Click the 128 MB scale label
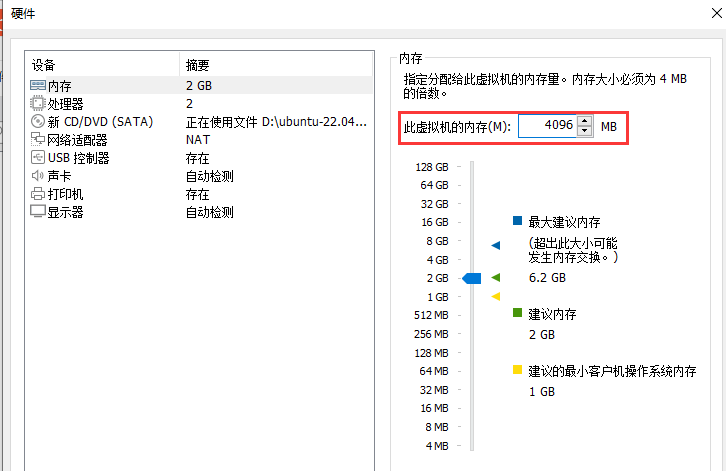Viewport: 726px width, 471px height. click(431, 353)
